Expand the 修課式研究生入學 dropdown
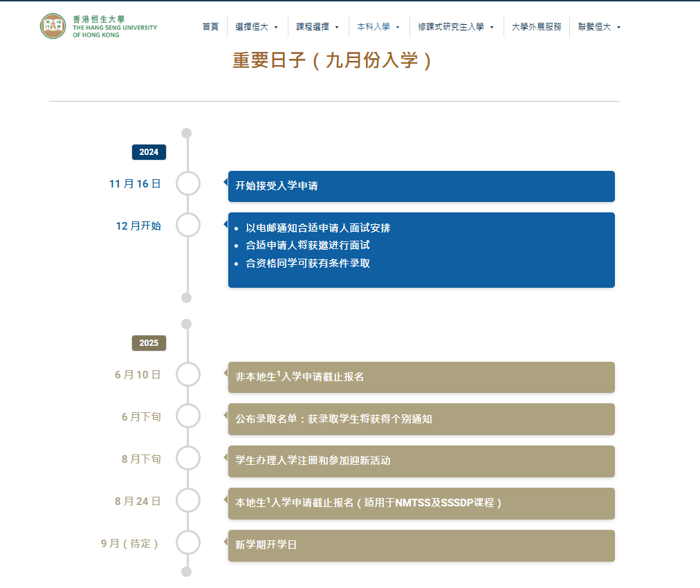The image size is (700, 588). 452,26
